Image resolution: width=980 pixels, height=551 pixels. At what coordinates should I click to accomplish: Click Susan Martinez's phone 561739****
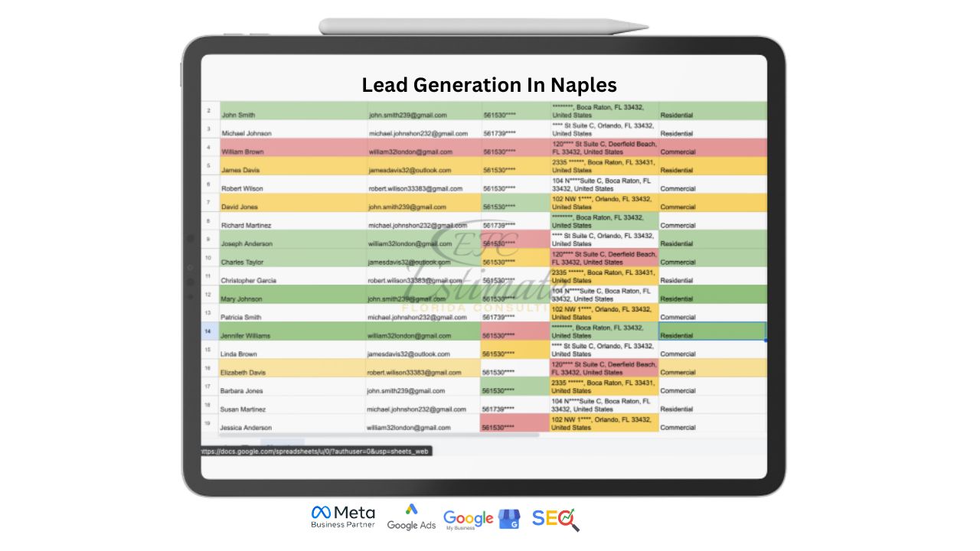click(x=515, y=405)
